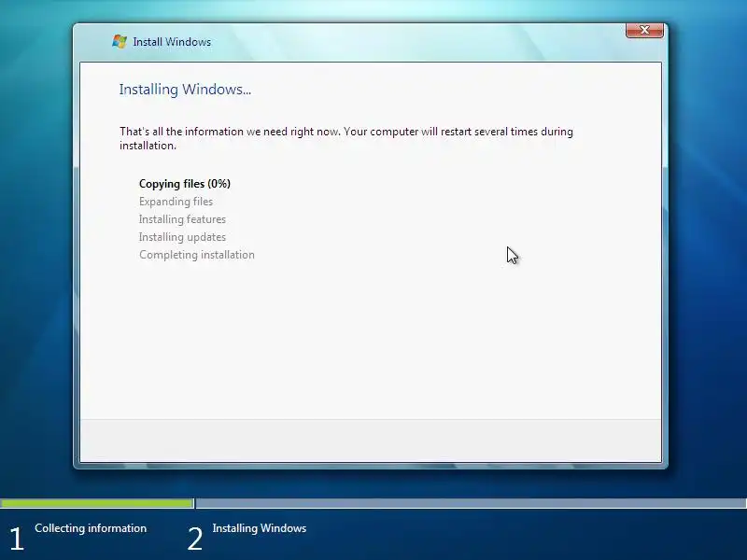Click the "Installing updates" step
The height and width of the screenshot is (560, 747).
tap(182, 237)
